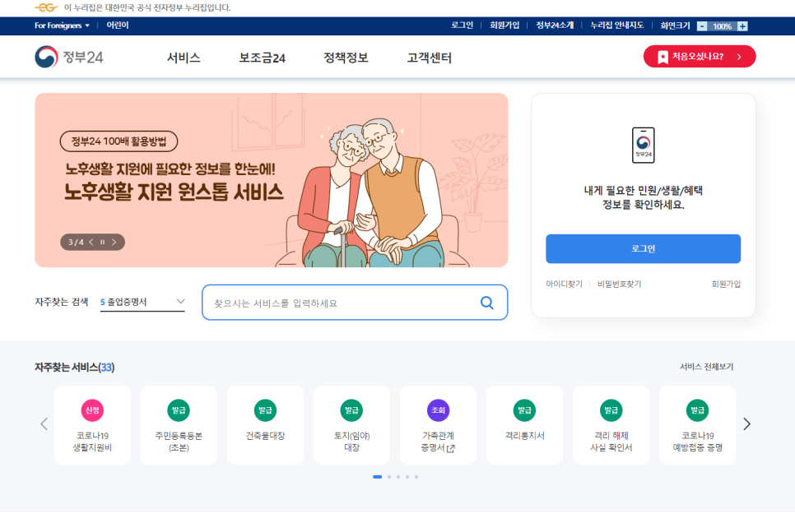The image size is (795, 532).
Task: Open the 정책정보 menu
Action: coord(346,58)
